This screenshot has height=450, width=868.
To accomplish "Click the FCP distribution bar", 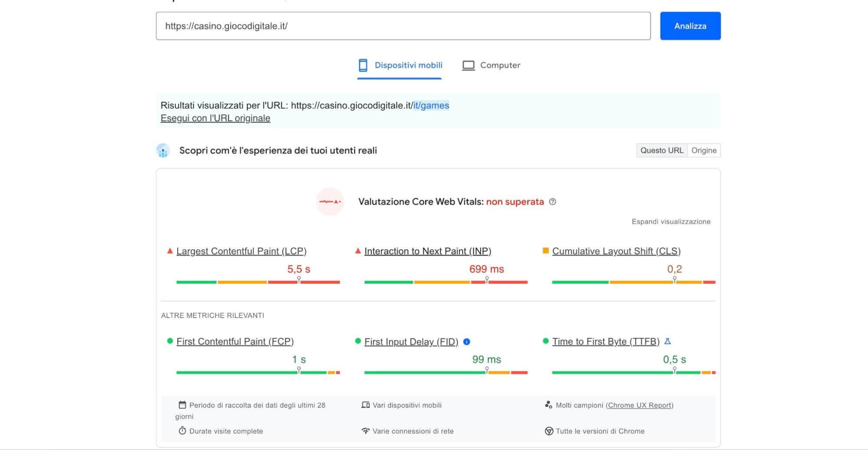I will click(258, 372).
